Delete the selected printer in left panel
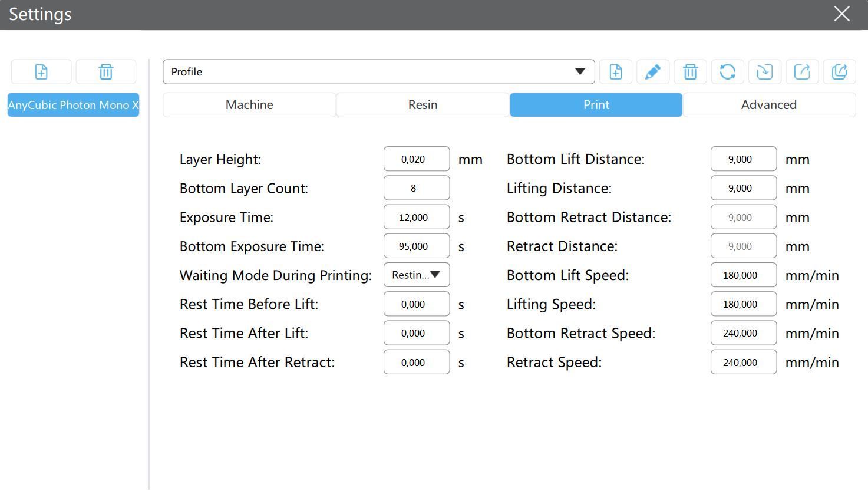This screenshot has height=494, width=868. tap(106, 72)
